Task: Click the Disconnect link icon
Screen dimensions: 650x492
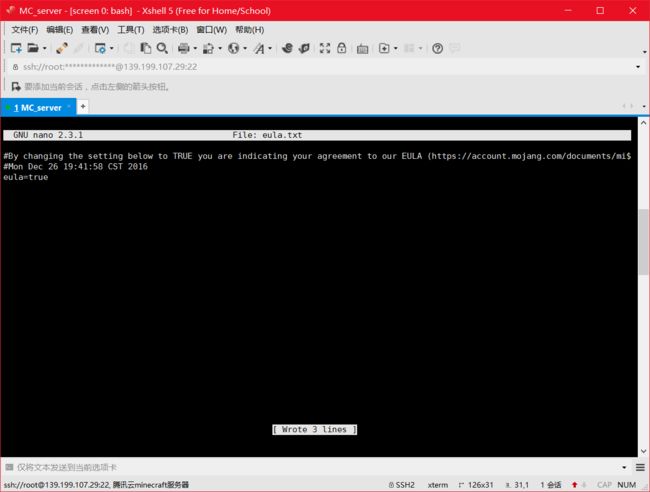Action: [62, 48]
